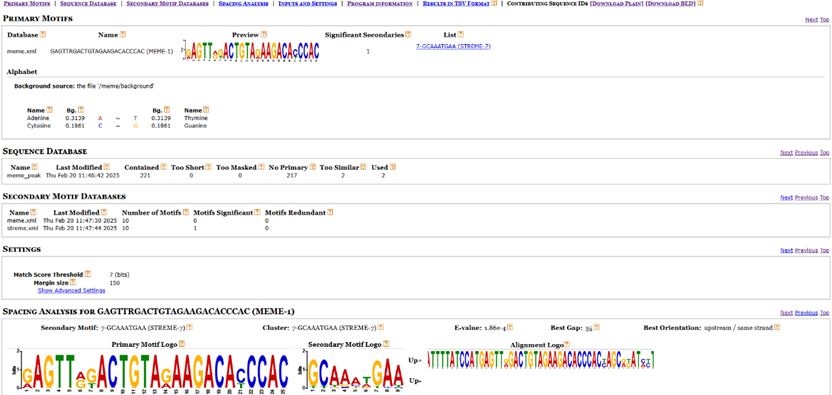Image resolution: width=832 pixels, height=395 pixels.
Task: Click help icon beside No Primary column
Action: click(x=313, y=167)
